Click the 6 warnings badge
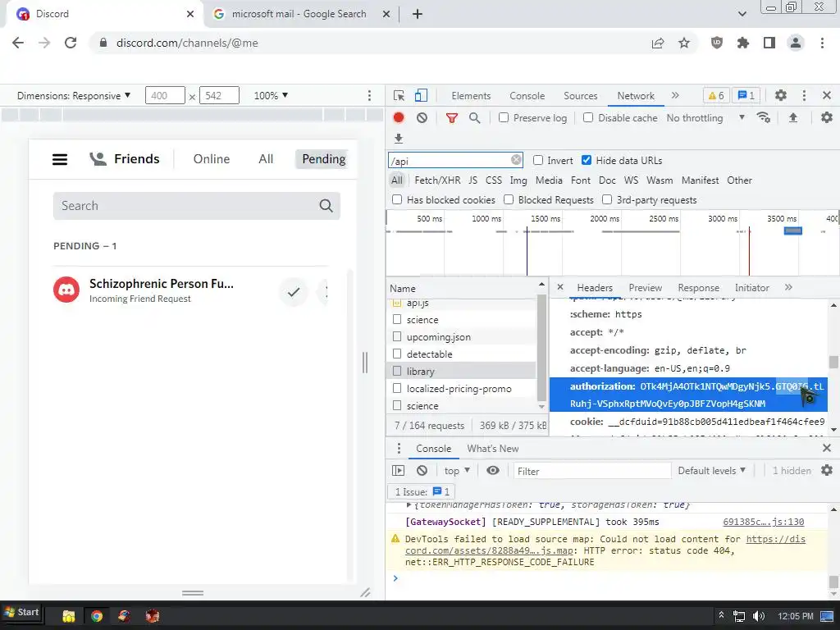 [716, 95]
